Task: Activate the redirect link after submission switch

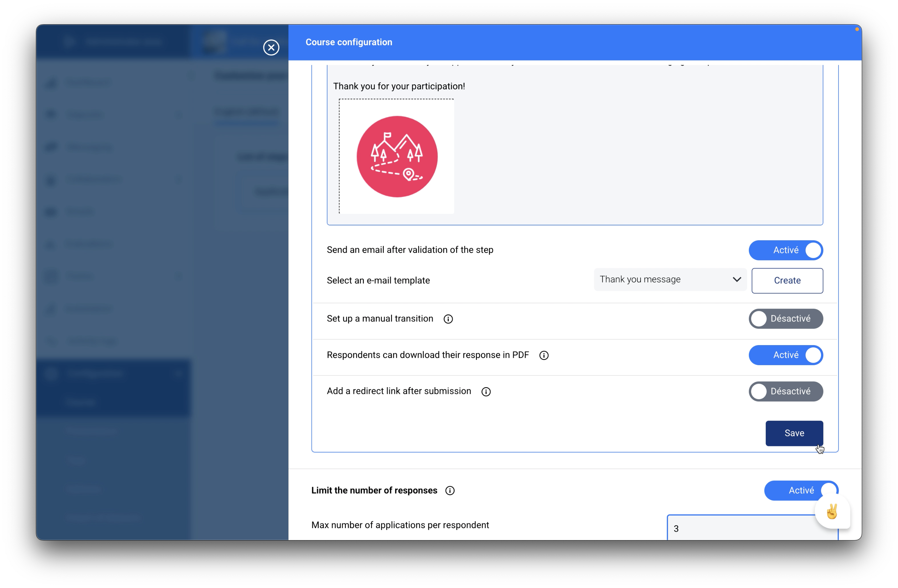Action: 785,391
